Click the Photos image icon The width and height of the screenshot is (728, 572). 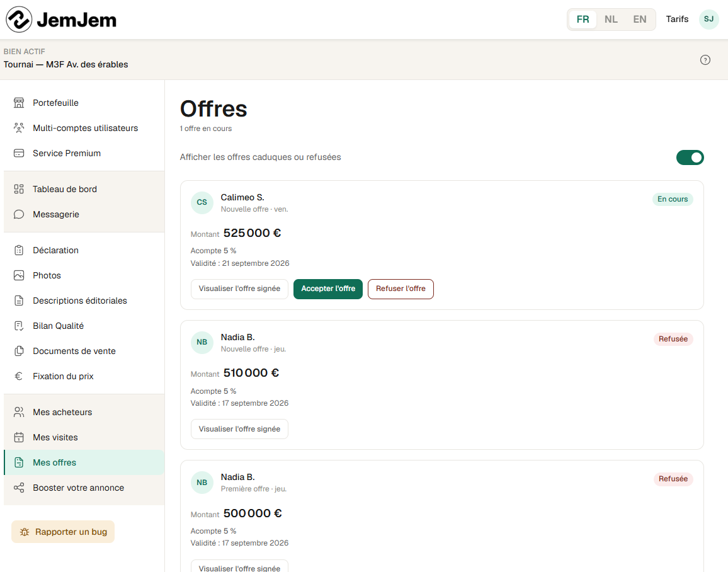[18, 275]
